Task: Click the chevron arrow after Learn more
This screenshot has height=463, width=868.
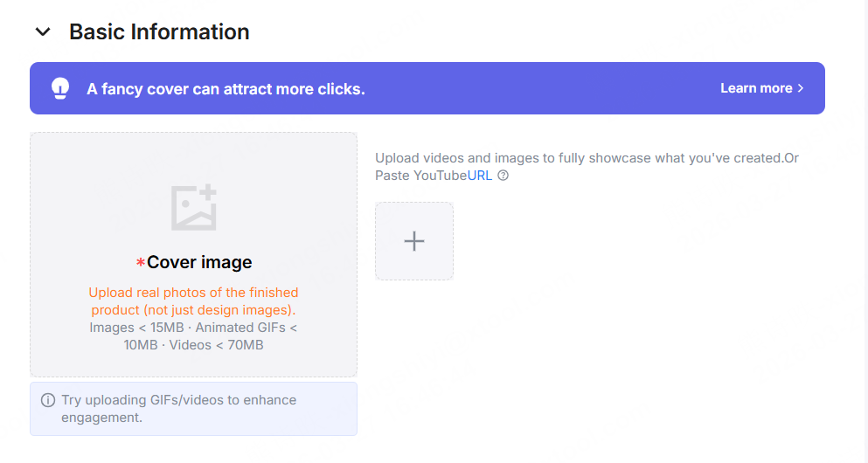Action: tap(800, 88)
